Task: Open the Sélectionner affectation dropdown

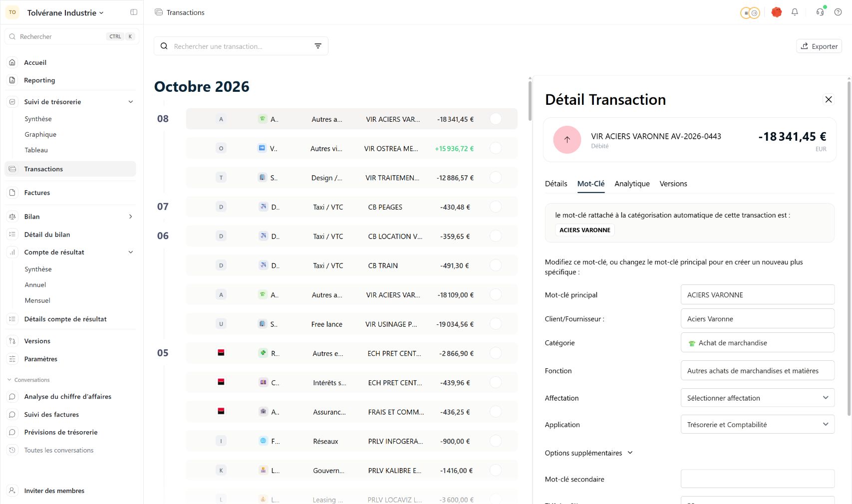Action: [x=757, y=398]
